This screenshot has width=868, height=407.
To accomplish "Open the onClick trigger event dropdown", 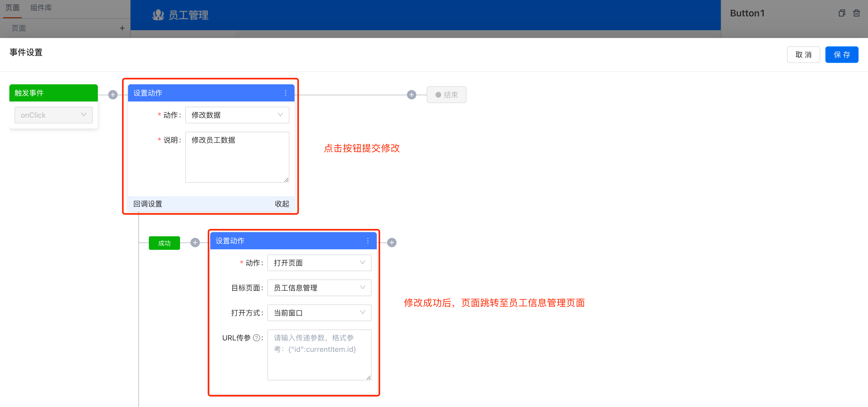I will (x=54, y=115).
